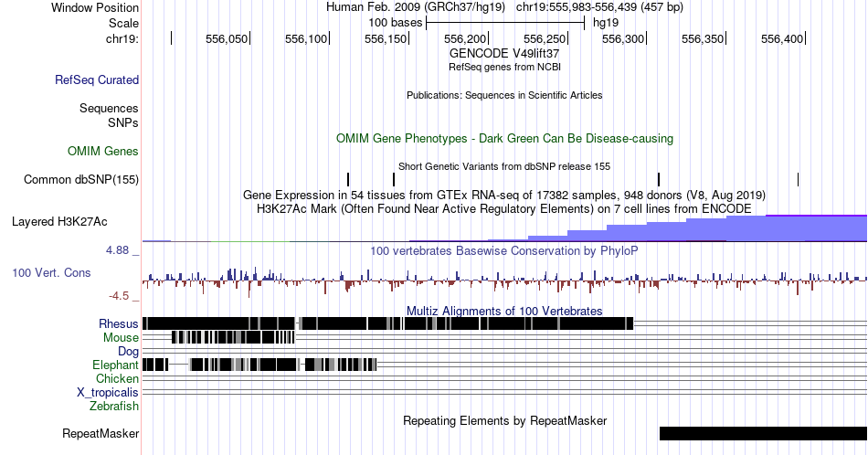868x455 pixels.
Task: Click the OMIM Gene Phenotypes title
Action: [x=504, y=138]
